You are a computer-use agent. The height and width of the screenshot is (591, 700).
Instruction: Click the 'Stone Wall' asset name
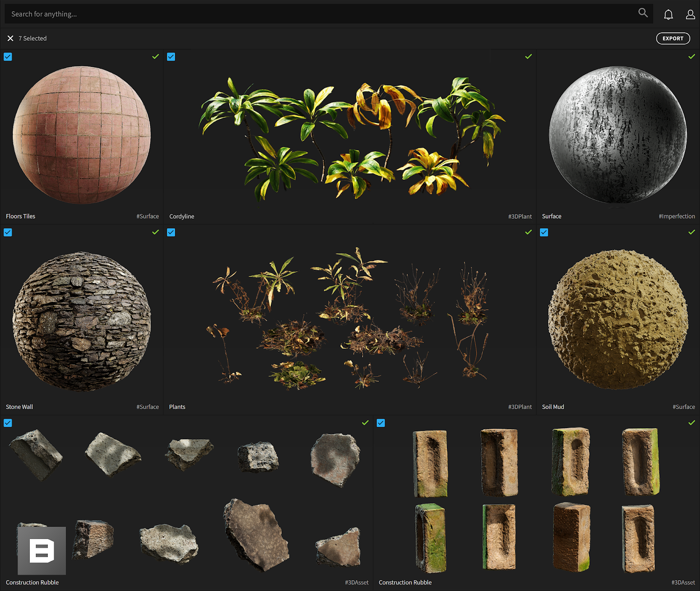(19, 407)
